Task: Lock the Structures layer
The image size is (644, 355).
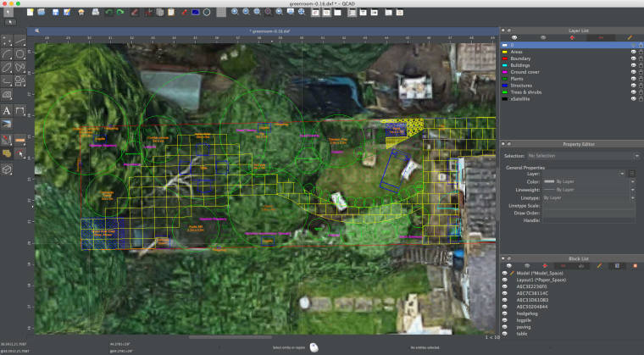Action: point(641,86)
